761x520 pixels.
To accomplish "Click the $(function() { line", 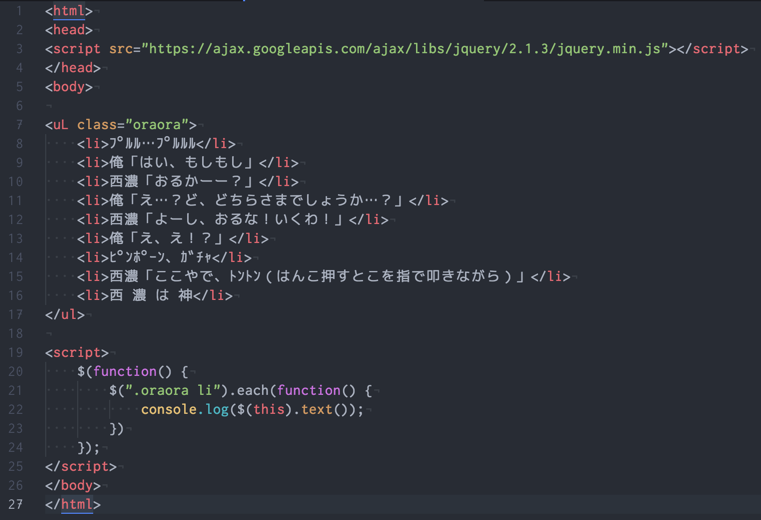I will (x=132, y=371).
